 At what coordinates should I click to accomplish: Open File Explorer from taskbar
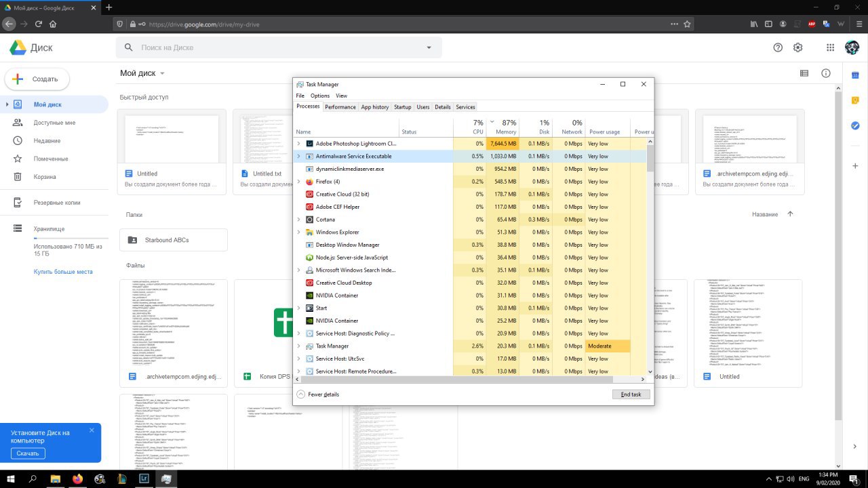click(x=55, y=479)
